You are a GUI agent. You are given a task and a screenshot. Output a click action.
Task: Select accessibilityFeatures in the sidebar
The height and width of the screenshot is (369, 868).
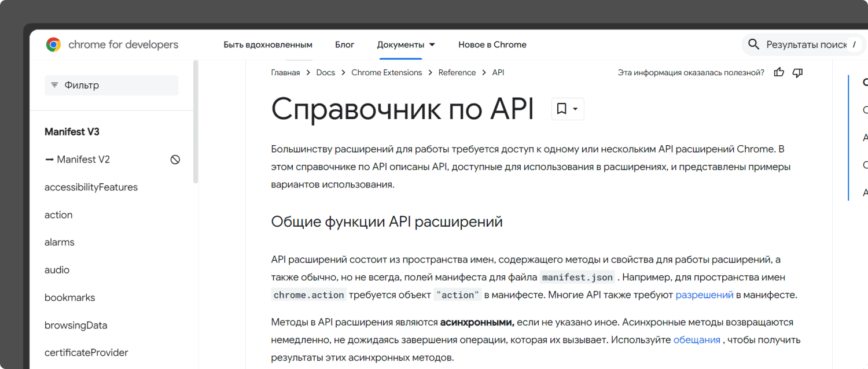(x=91, y=187)
